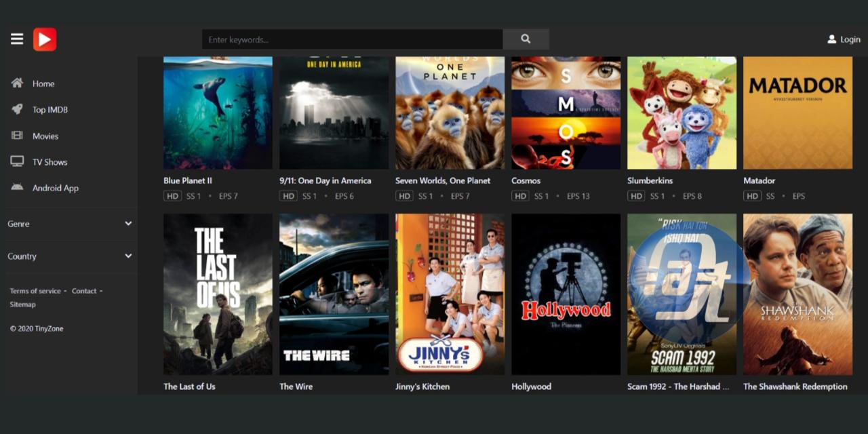Image resolution: width=868 pixels, height=434 pixels.
Task: Open the Slumberkins poster
Action: coord(682,113)
